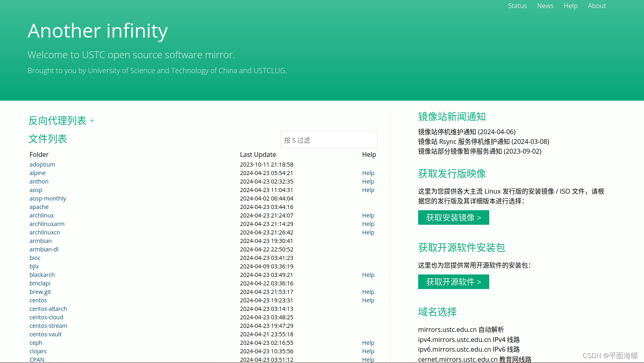Open the Status page in top navigation
This screenshot has width=644, height=363.
click(x=517, y=6)
